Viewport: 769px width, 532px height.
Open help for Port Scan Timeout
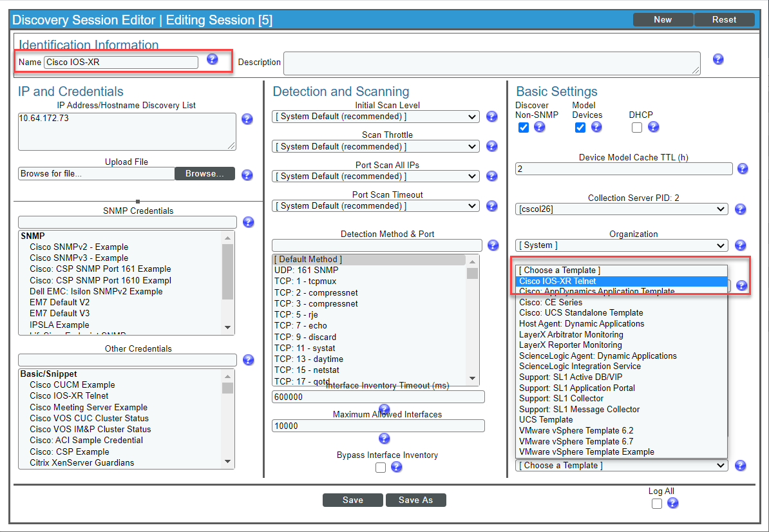492,206
